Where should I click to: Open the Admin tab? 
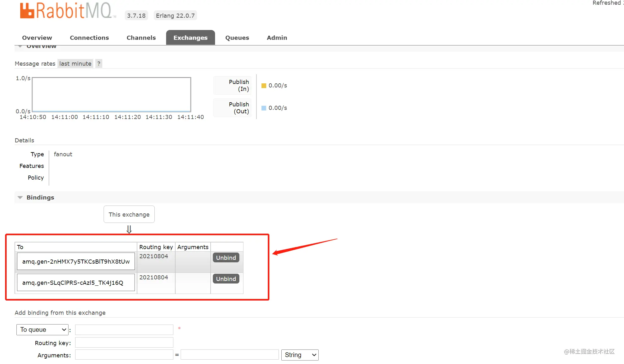point(277,38)
